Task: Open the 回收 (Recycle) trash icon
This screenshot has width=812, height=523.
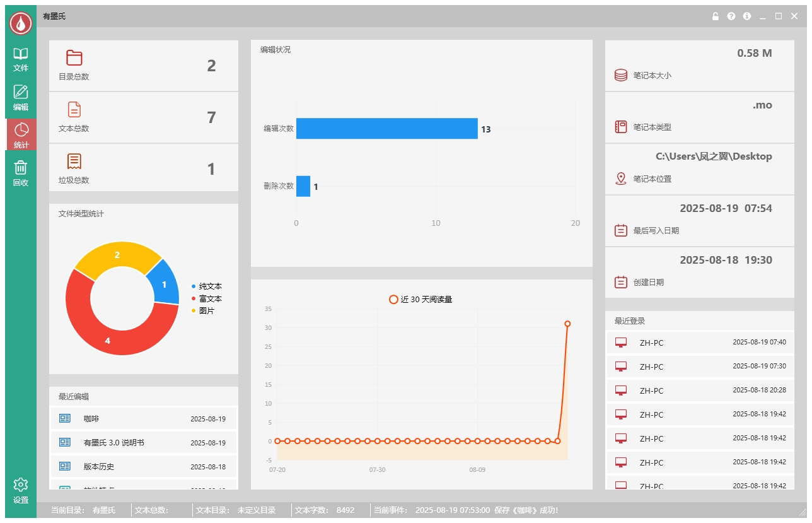Action: pyautogui.click(x=21, y=173)
